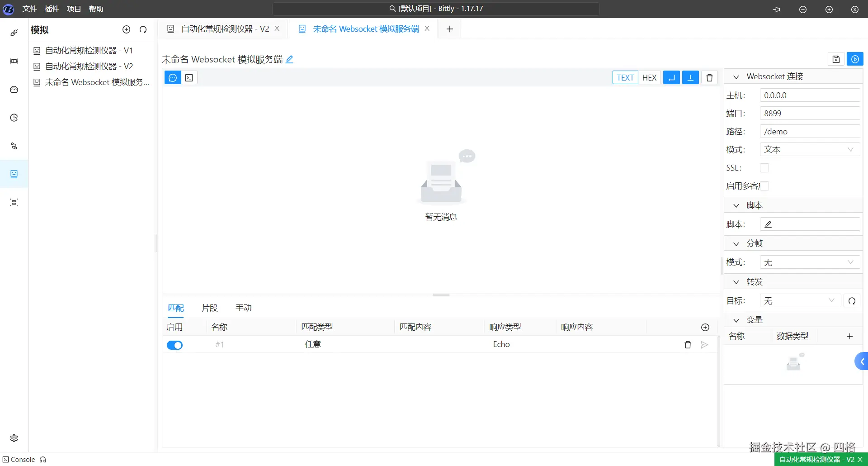Screen dimensions: 868x466
Task: Edit the 未命名 Websocket 模拟服务端 title with the pencil
Action: click(x=289, y=59)
